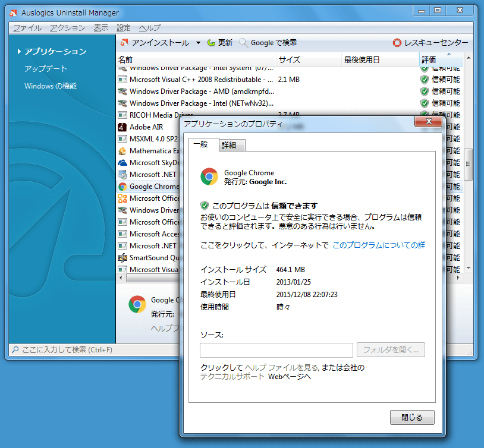Image resolution: width=484 pixels, height=448 pixels.
Task: Maximize the Auslogics Uninstall Manager window
Action: coord(438,11)
